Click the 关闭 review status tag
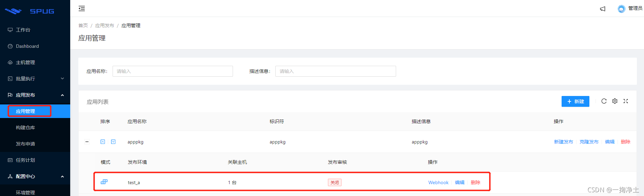644x196 pixels. [335, 182]
